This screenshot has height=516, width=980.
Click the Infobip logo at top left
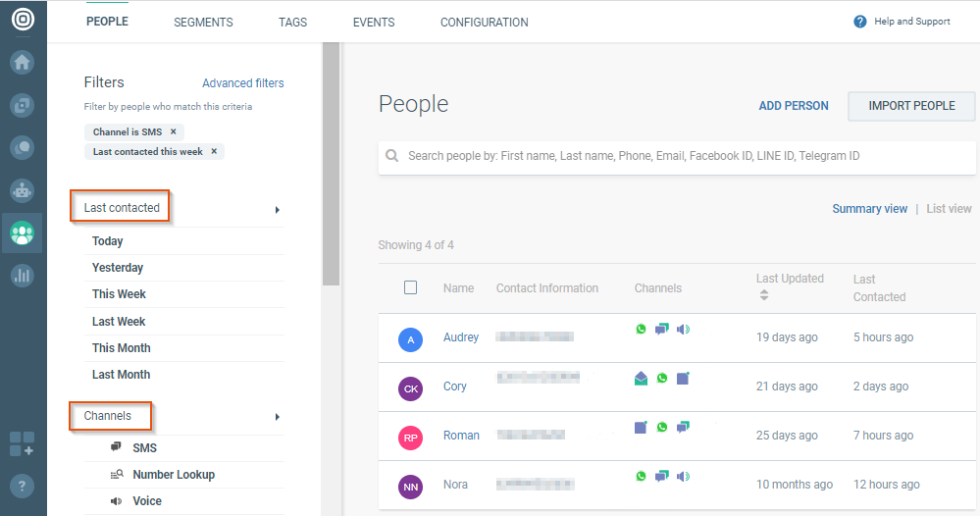(x=23, y=19)
